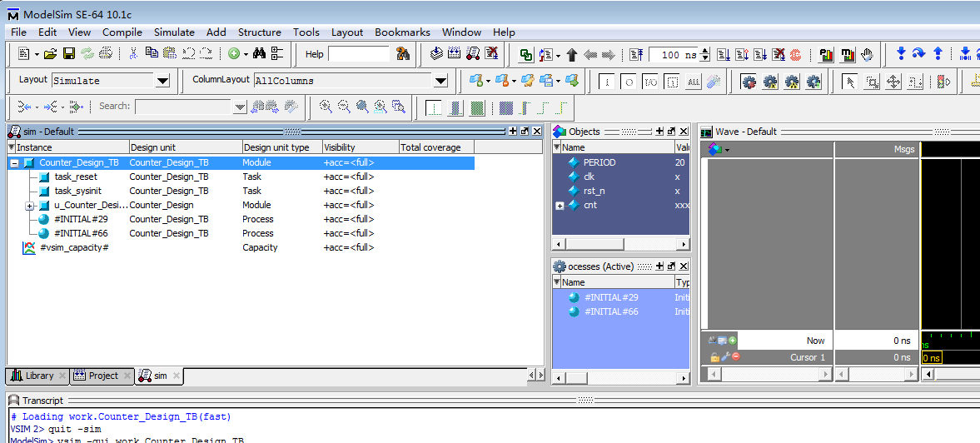This screenshot has height=443, width=980.
Task: Click the Save icon in the toolbar
Action: click(x=69, y=54)
